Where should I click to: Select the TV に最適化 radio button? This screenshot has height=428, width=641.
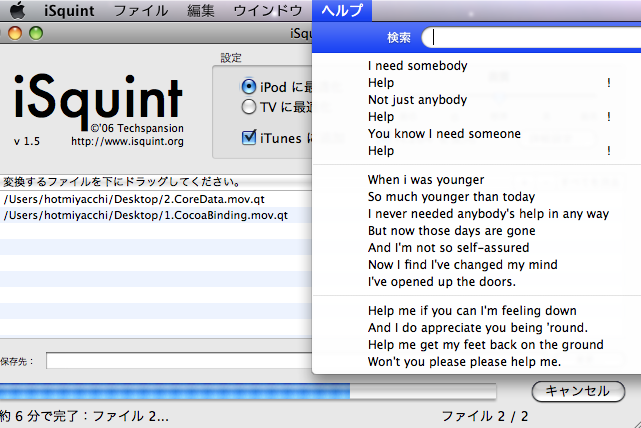point(249,107)
